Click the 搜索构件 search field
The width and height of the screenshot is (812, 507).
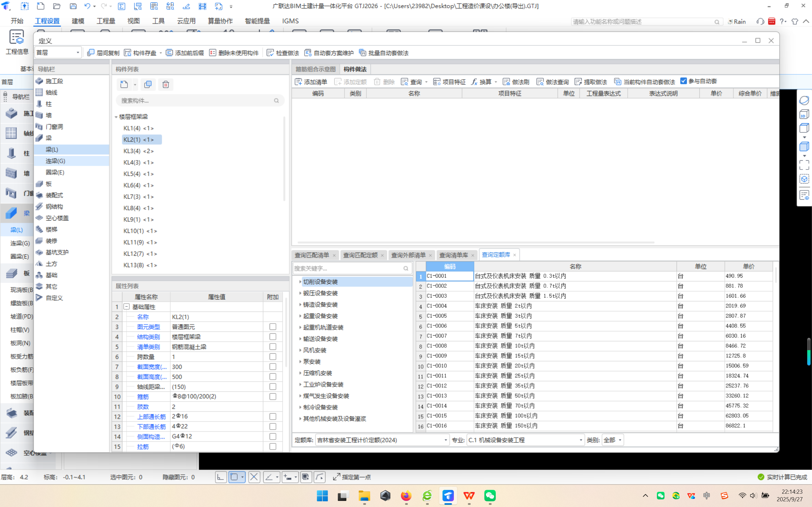pos(196,100)
